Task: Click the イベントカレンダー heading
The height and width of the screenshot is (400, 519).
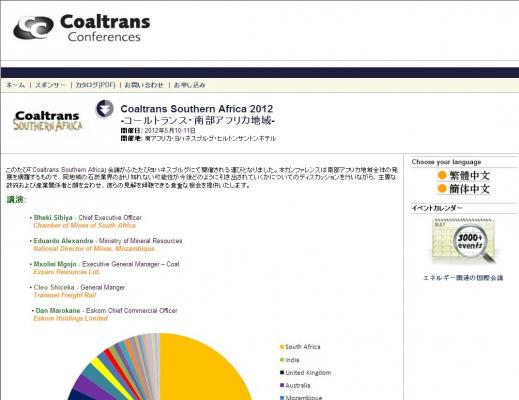Action: click(x=437, y=208)
